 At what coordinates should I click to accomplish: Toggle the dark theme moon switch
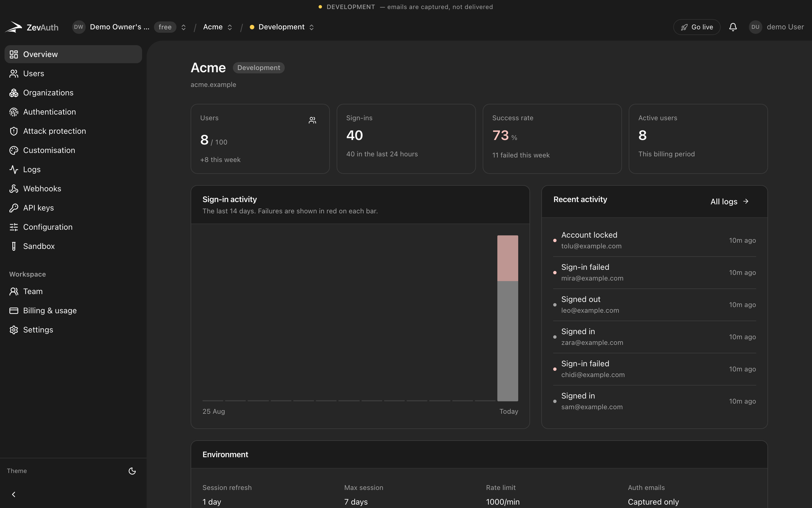(x=132, y=471)
